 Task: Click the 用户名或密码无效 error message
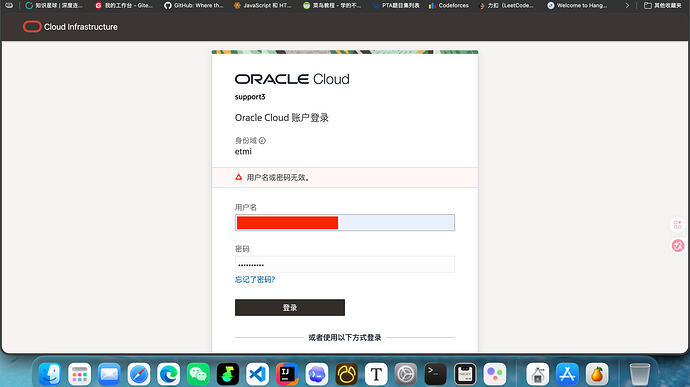[x=278, y=177]
